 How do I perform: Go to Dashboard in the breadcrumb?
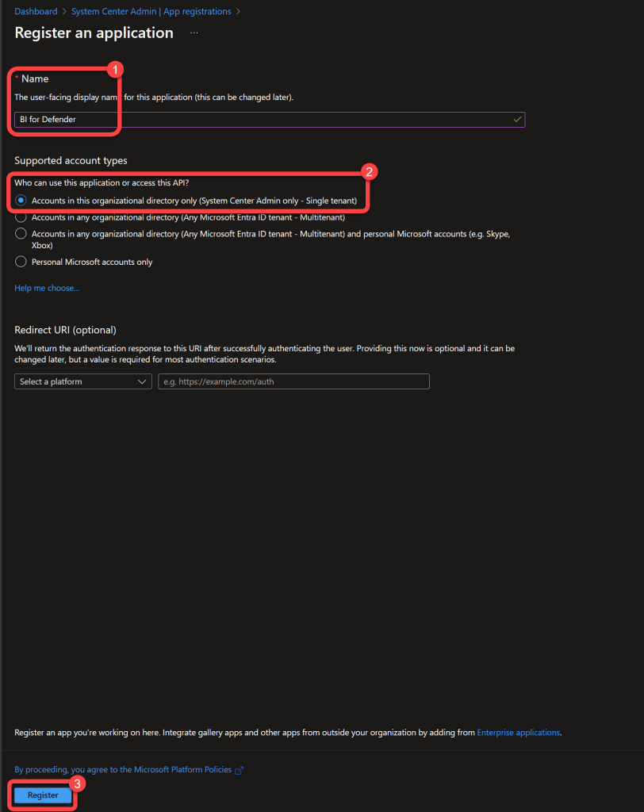coord(36,12)
